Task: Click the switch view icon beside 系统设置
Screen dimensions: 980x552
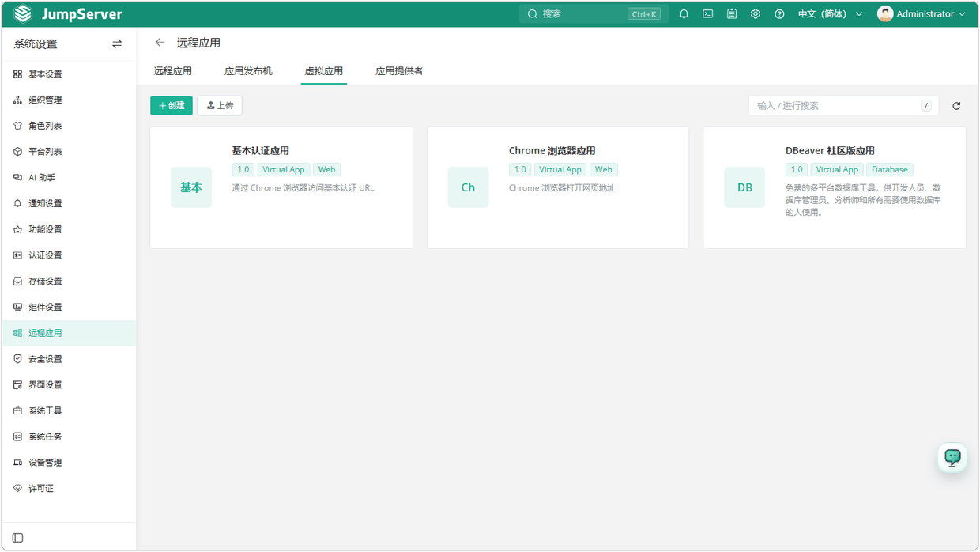Action: [x=117, y=44]
